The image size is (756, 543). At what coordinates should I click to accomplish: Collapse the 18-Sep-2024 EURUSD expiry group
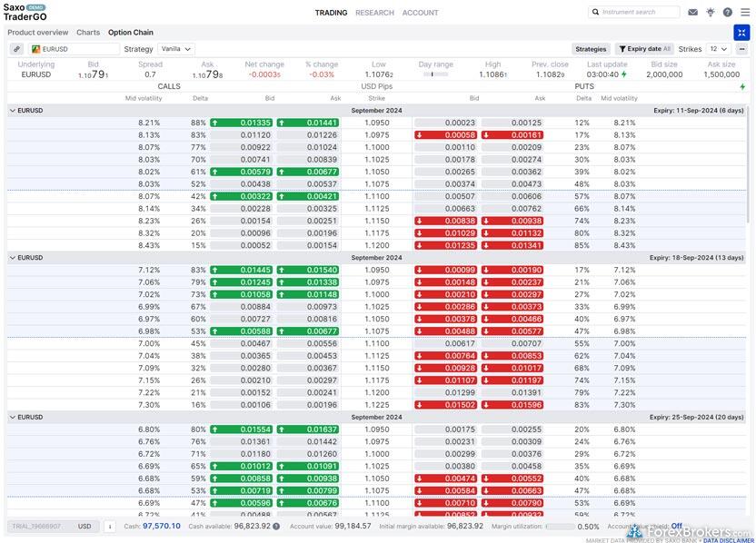pos(13,258)
